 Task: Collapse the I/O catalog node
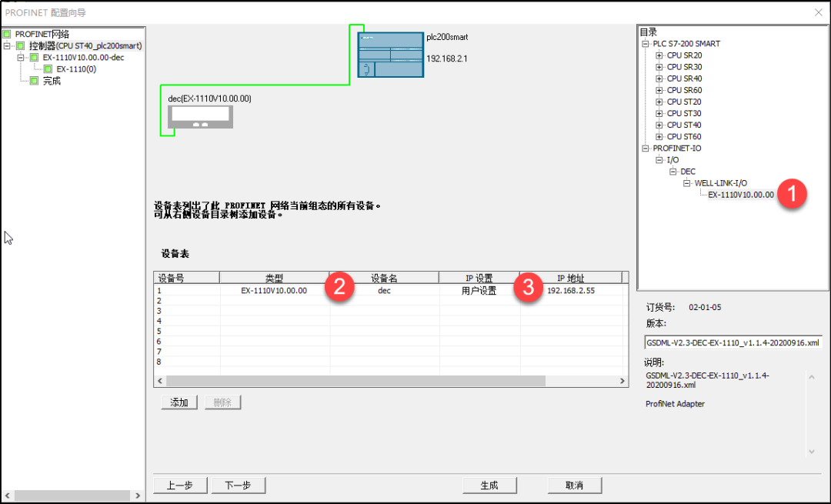(659, 160)
